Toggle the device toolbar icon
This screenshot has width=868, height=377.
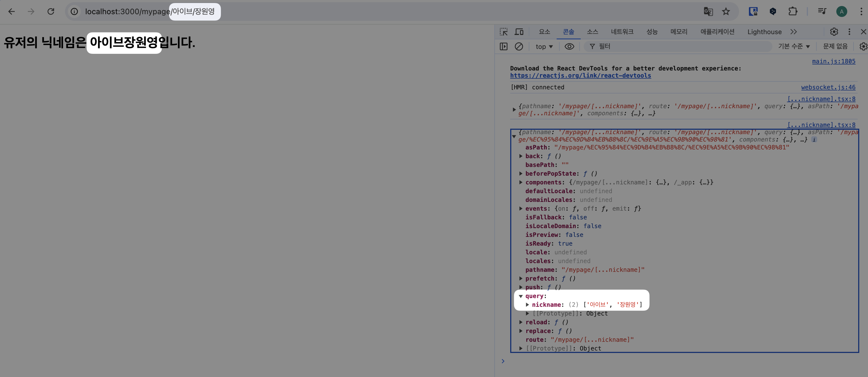coord(519,32)
